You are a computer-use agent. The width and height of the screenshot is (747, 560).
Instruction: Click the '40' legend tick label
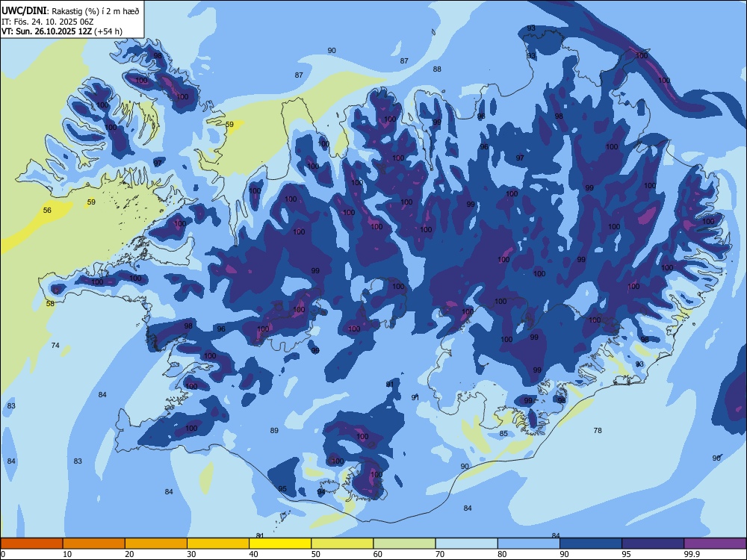coord(253,554)
